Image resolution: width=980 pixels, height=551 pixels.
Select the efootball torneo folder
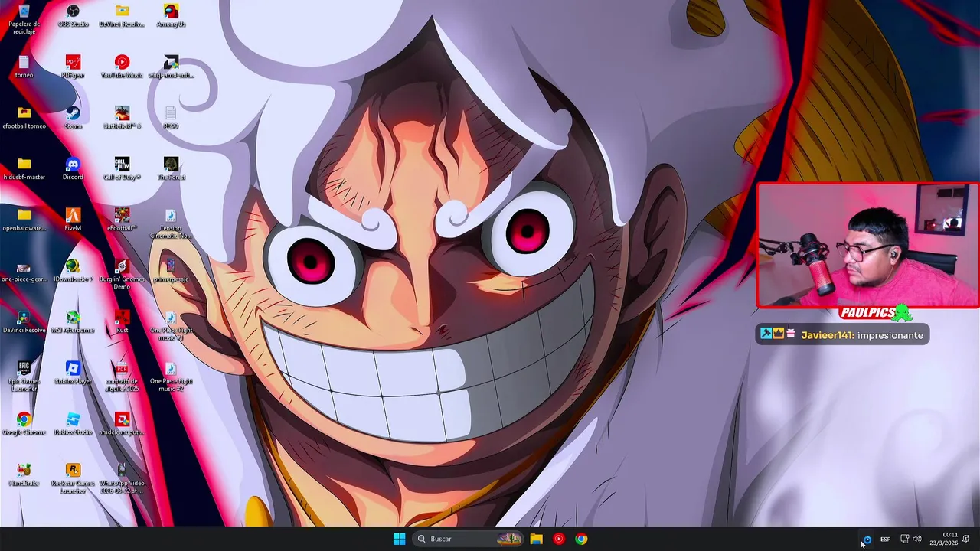pos(24,118)
